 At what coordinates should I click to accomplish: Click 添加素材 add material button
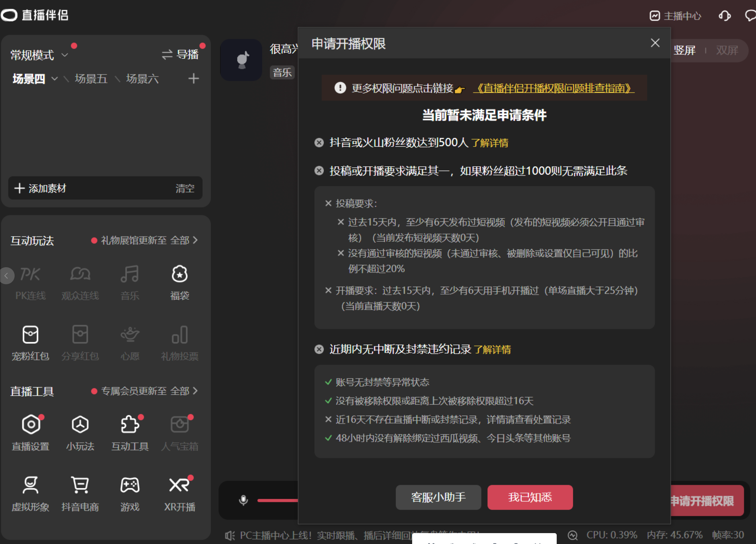click(40, 188)
